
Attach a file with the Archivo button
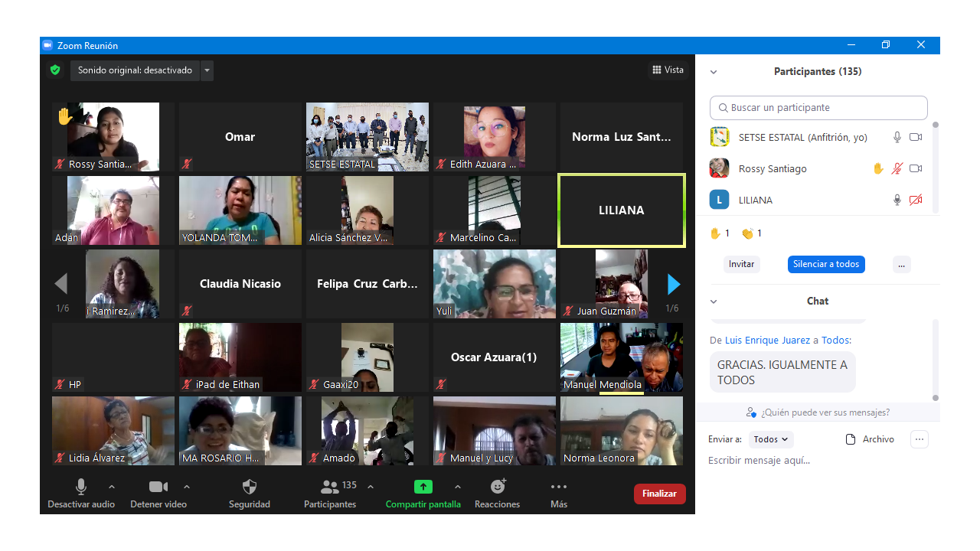coord(870,439)
